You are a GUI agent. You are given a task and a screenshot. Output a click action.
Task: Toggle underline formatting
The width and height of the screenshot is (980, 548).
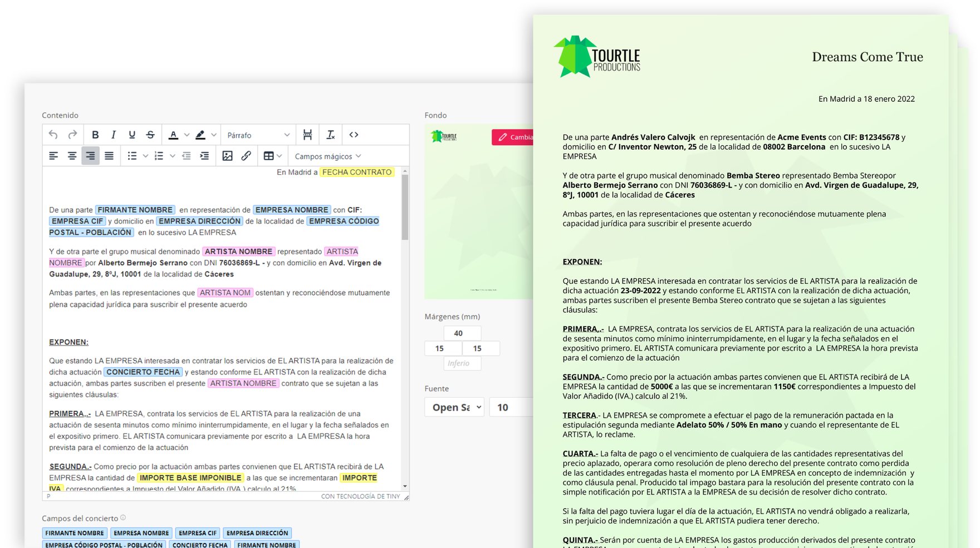(x=132, y=135)
